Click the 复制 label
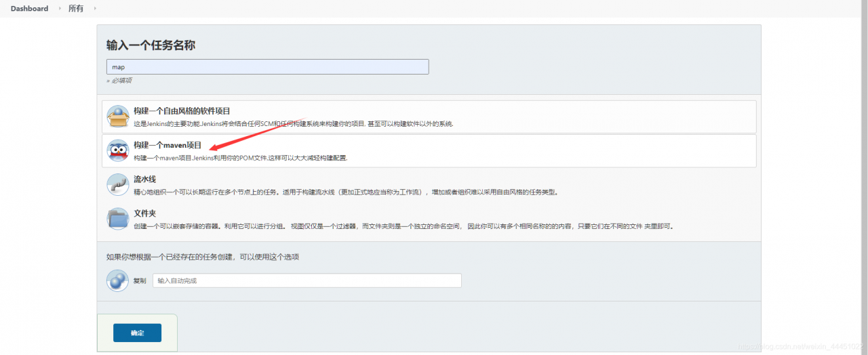Viewport: 868px width, 355px height. coord(139,280)
